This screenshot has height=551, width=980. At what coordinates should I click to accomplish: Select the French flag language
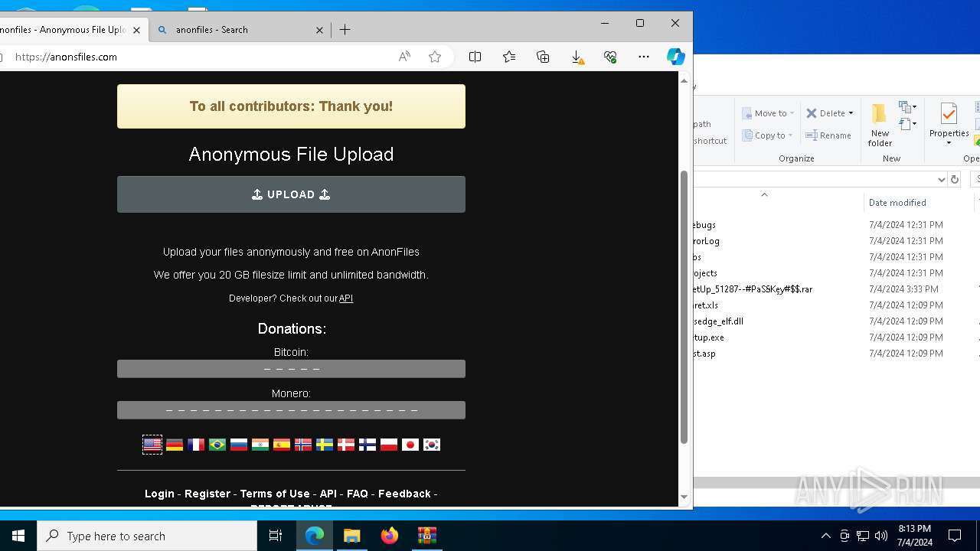point(196,445)
